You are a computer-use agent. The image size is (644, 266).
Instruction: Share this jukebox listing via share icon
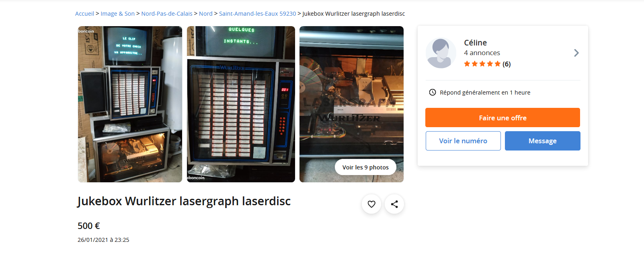(394, 204)
